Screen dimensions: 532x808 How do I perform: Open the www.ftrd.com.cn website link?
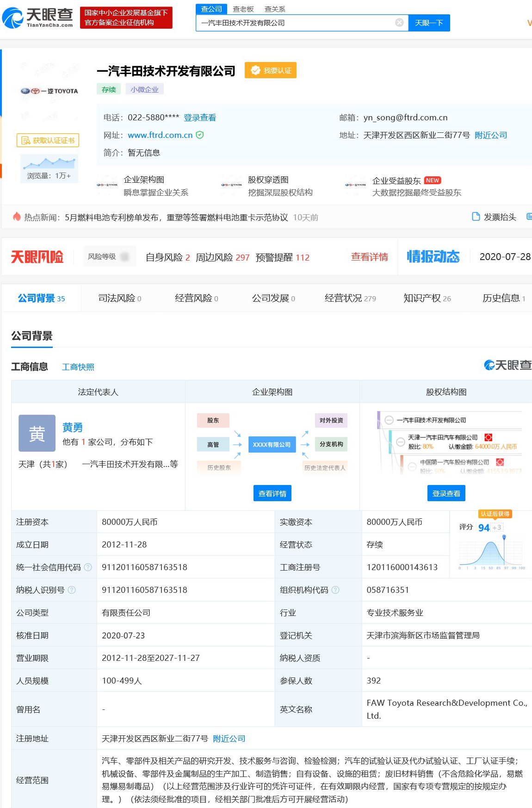[x=160, y=135]
